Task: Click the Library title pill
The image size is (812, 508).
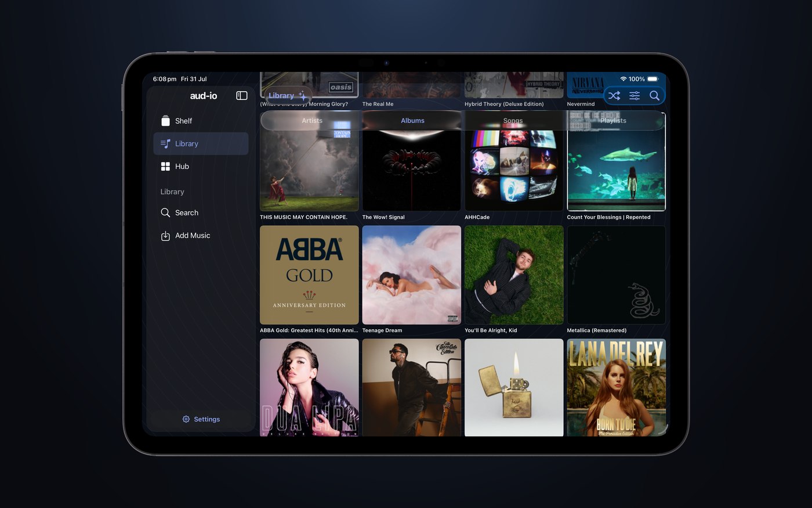Action: pos(288,96)
